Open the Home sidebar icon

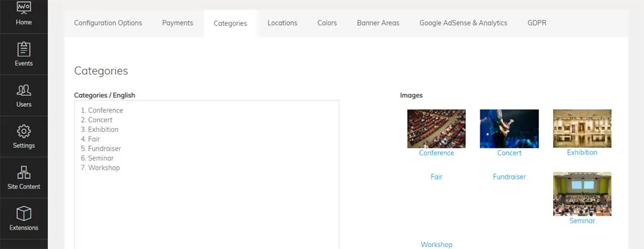click(x=24, y=7)
